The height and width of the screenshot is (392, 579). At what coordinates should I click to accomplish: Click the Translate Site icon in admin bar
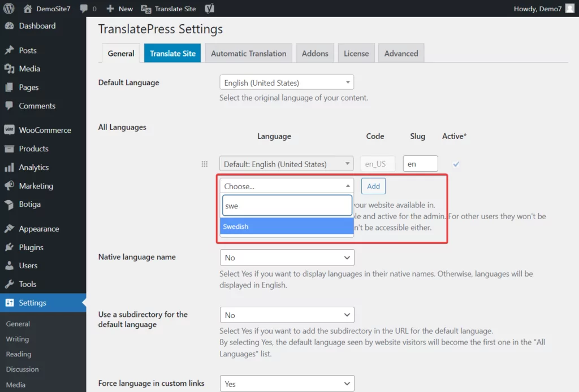coord(146,9)
